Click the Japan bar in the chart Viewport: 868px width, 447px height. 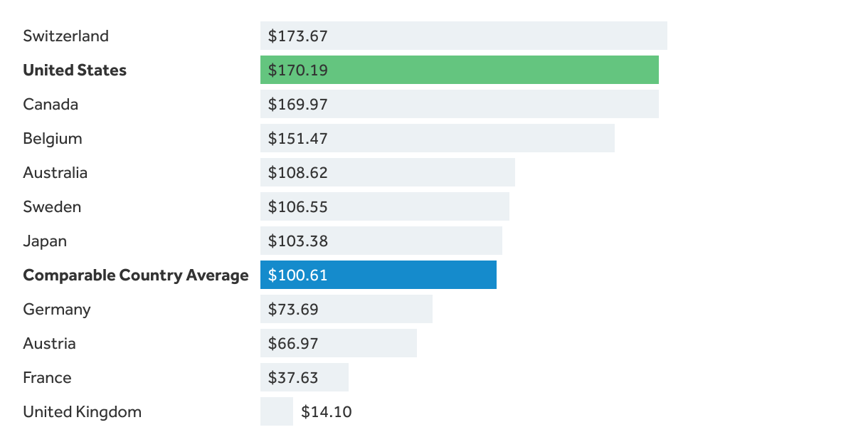(381, 241)
